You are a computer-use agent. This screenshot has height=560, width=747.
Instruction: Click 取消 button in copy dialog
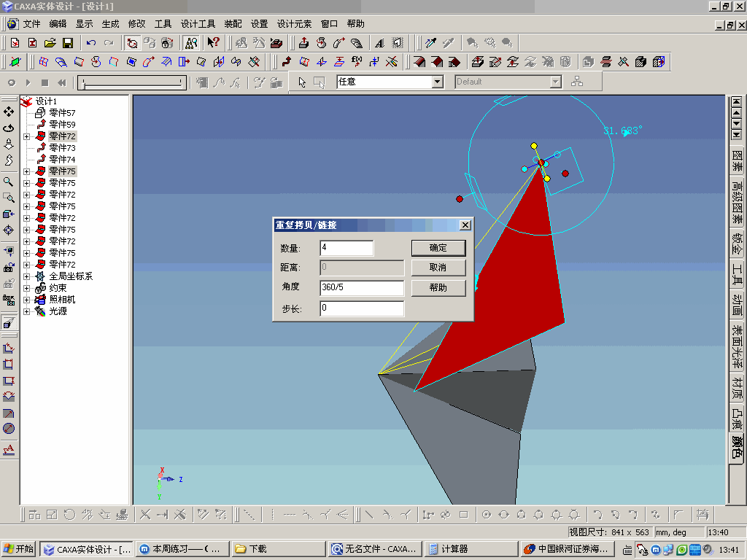(438, 268)
